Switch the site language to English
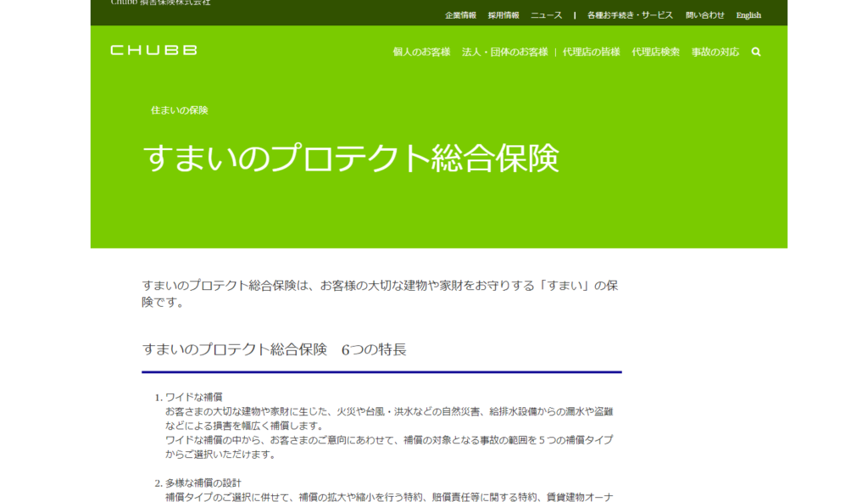868x502 pixels. (748, 15)
